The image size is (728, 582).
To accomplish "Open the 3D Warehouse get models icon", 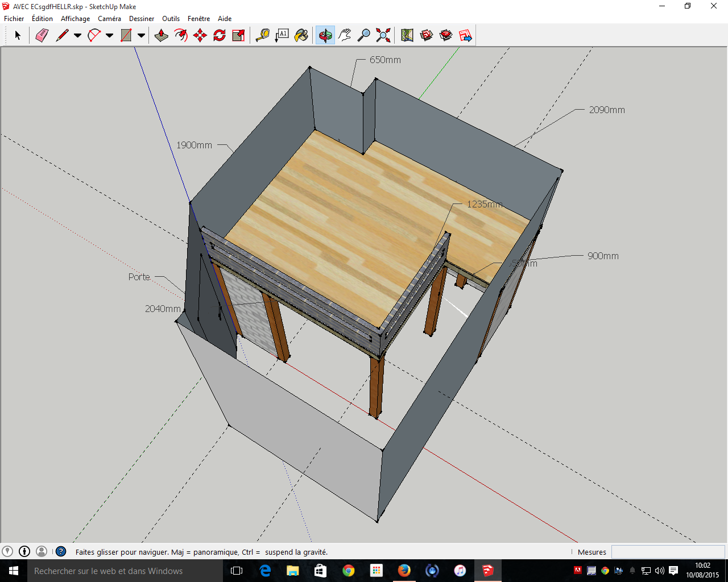I will (x=427, y=35).
